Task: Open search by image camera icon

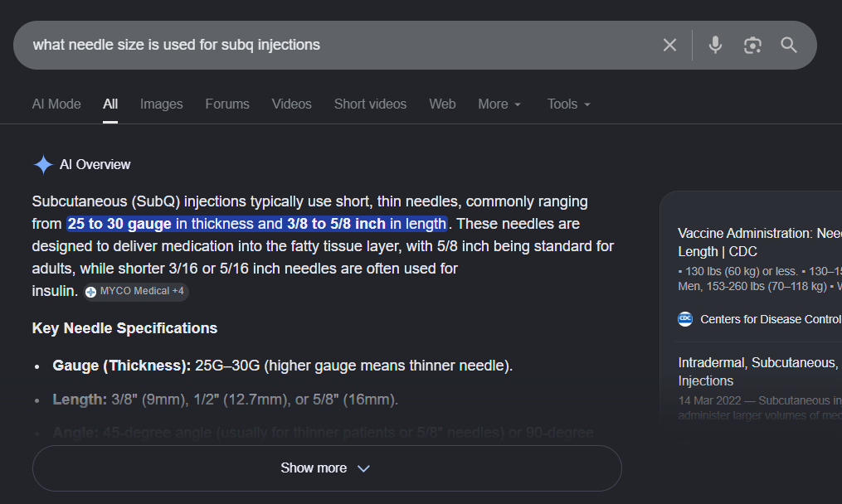Action: point(752,45)
